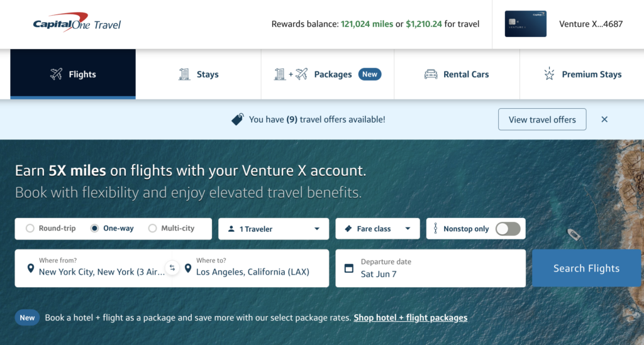Viewport: 644px width, 345px height.
Task: Choose the Multi-city radio option
Action: click(152, 229)
